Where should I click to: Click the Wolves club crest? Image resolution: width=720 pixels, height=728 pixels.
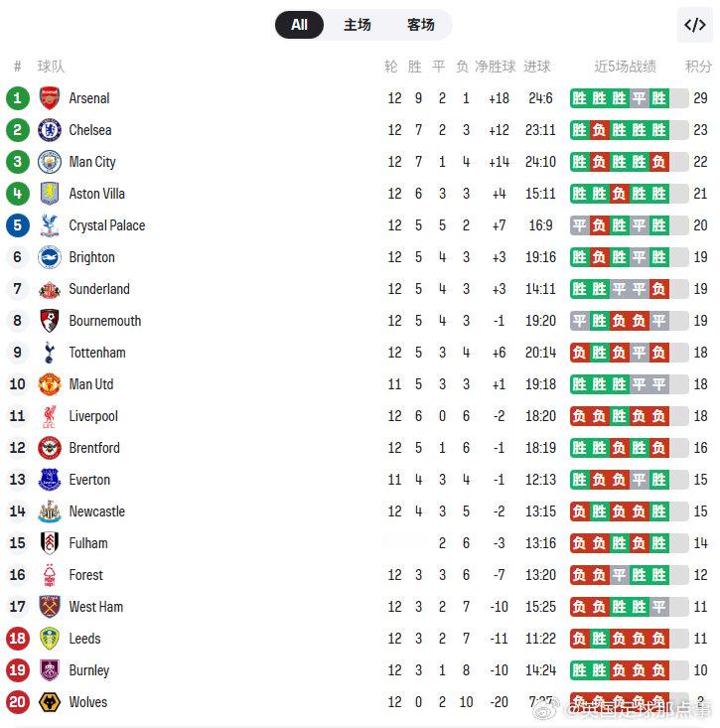(x=50, y=702)
